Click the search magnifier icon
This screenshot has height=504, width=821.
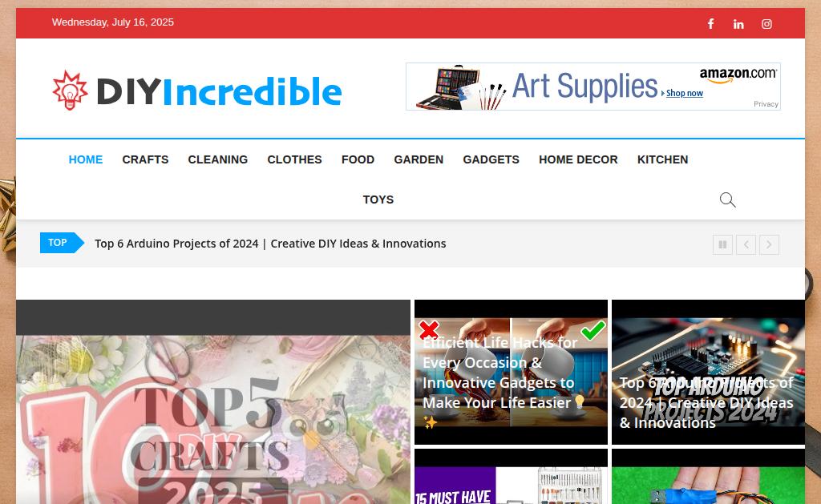pos(727,200)
